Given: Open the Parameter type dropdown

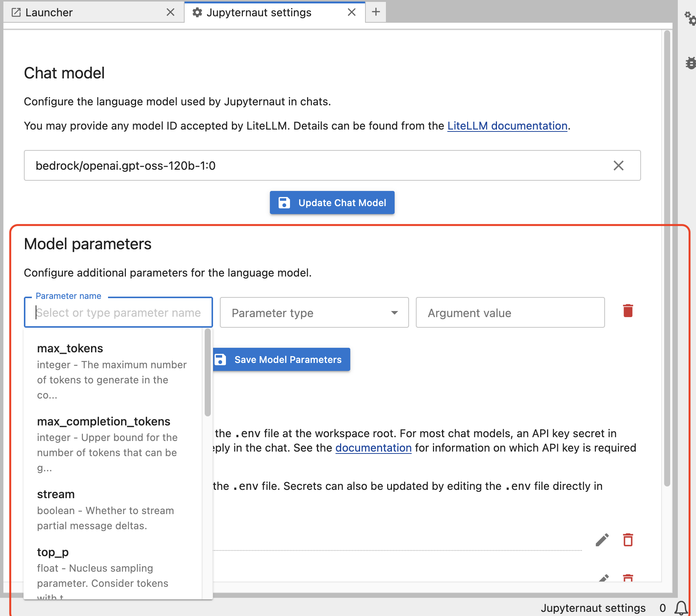Looking at the screenshot, I should point(314,313).
